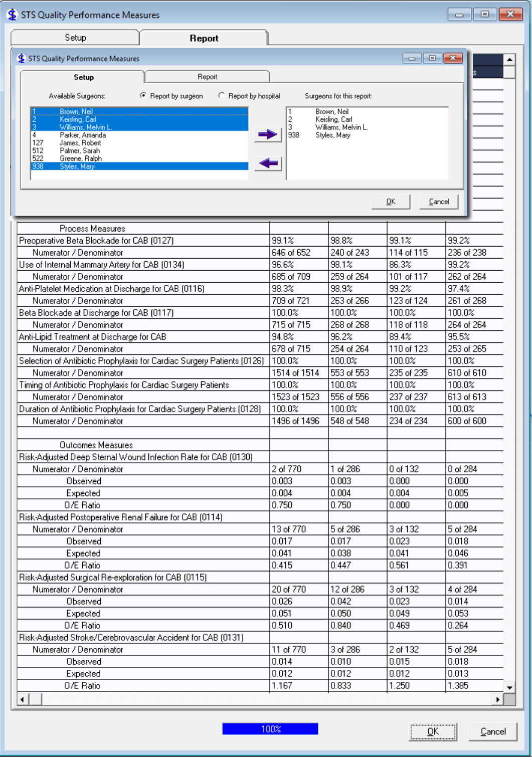532x757 pixels.
Task: Select Williams, Melvin L. in Available Surgeons list
Action: click(139, 127)
